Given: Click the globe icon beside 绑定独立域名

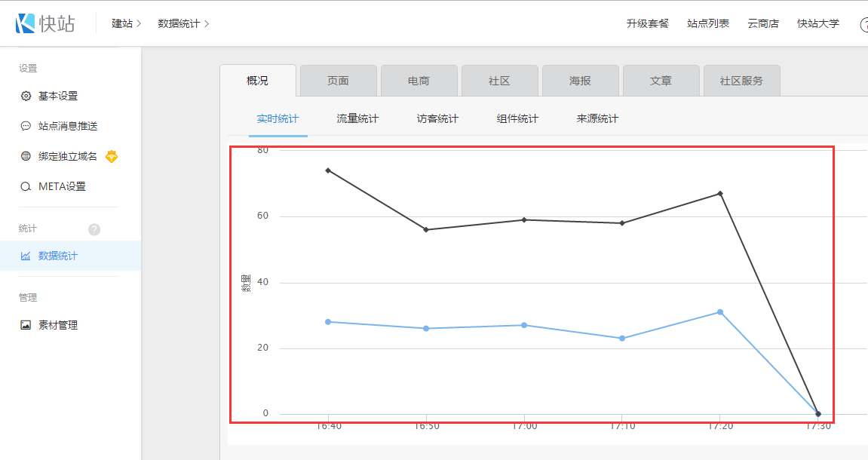Looking at the screenshot, I should pos(26,156).
